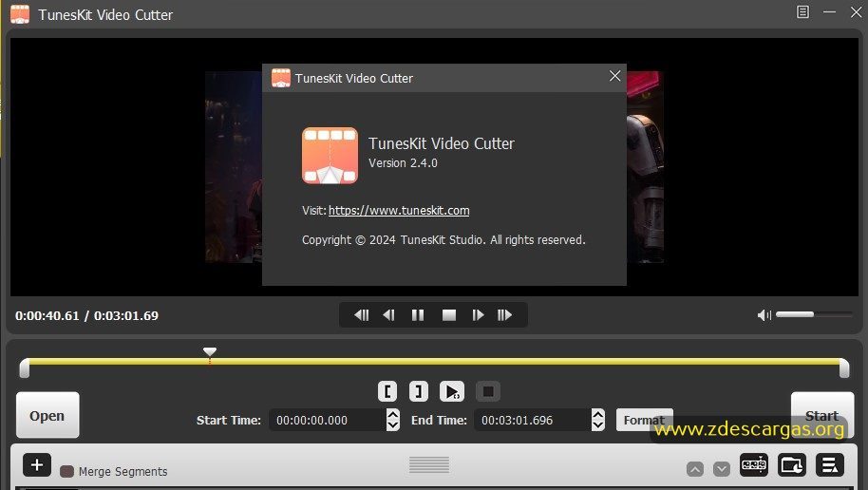
Task: Step forward one frame
Action: (478, 315)
